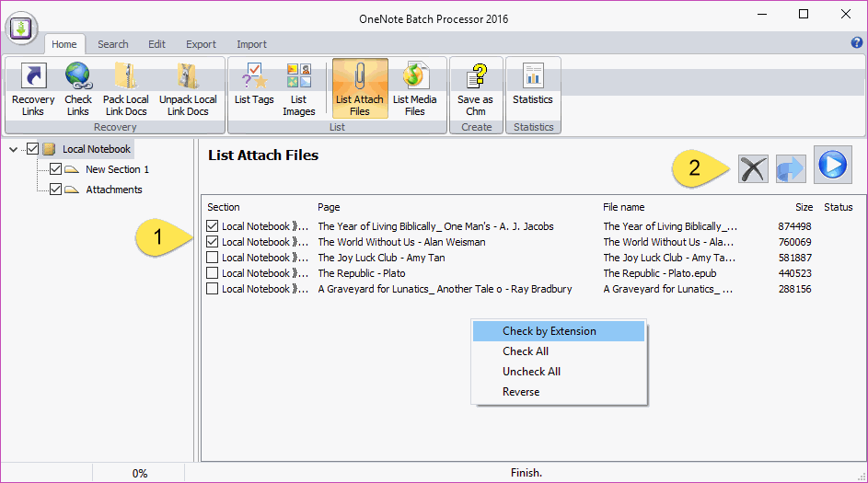The image size is (868, 483).
Task: Toggle the Local Notebook tree checkbox
Action: coord(32,149)
